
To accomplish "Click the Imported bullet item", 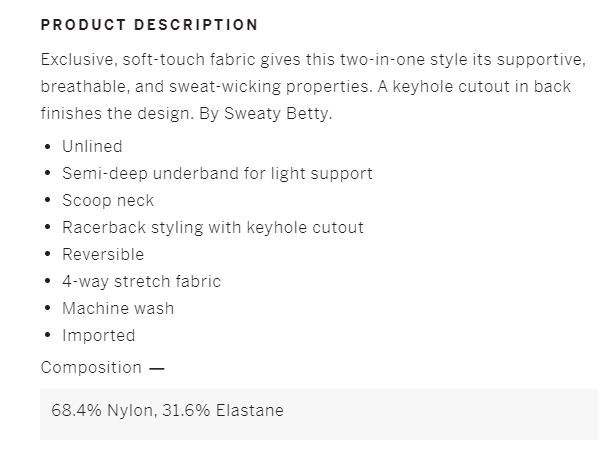I will pyautogui.click(x=99, y=336).
